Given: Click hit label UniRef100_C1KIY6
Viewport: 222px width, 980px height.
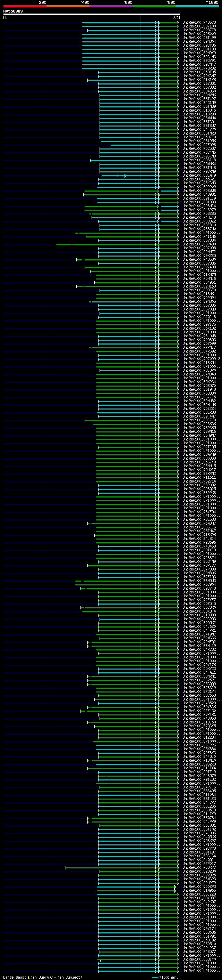Looking at the screenshot, I should pos(199,80).
